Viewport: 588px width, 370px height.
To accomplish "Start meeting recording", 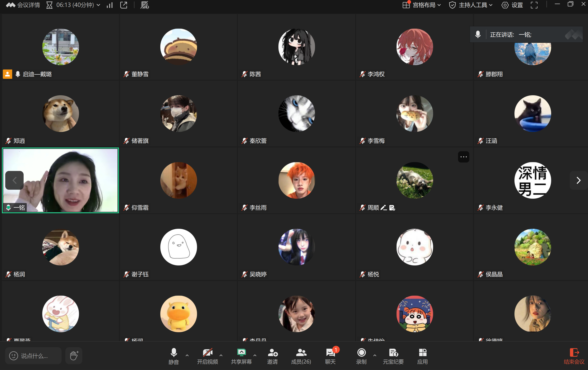I will pos(361,356).
